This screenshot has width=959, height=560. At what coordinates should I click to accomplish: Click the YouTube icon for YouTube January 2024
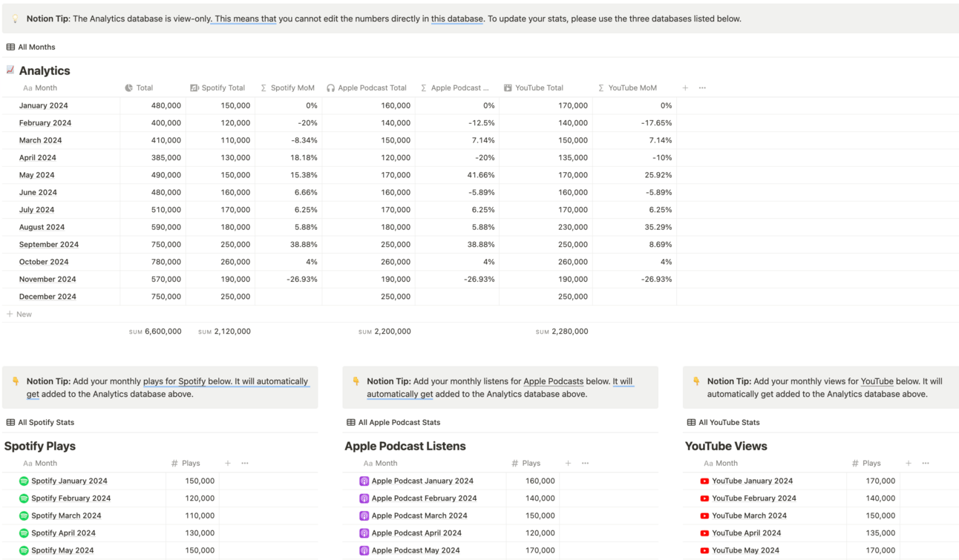pos(704,481)
